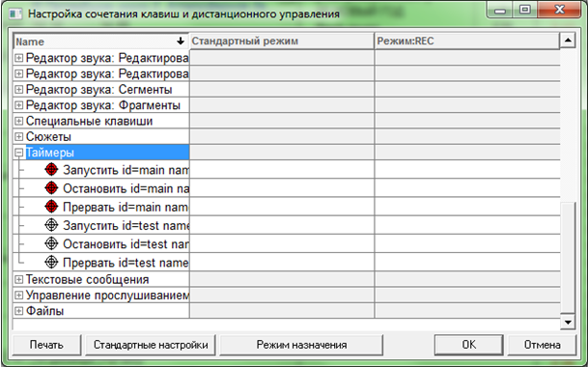The width and height of the screenshot is (588, 367).
Task: Expand Редактор звука: Фрагменты node
Action: (18, 105)
